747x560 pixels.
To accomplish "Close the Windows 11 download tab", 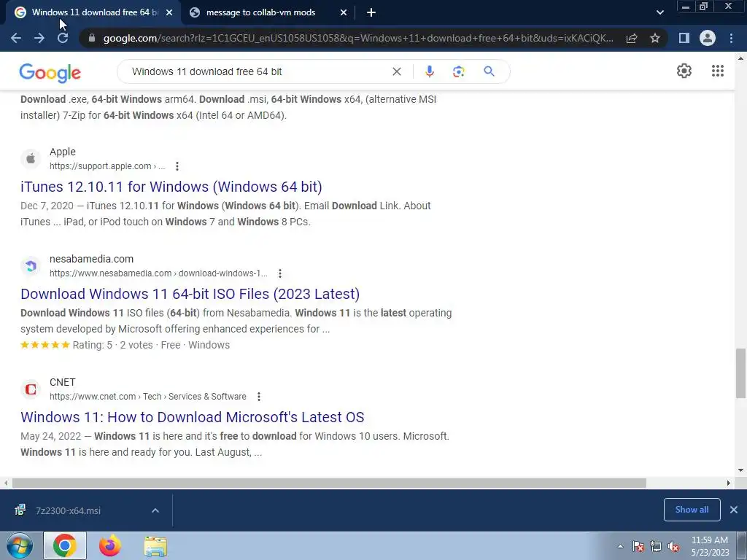I will click(169, 12).
